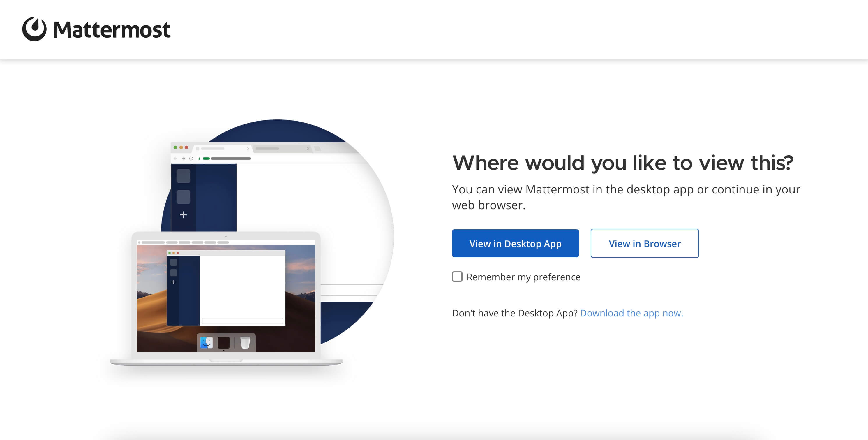Click the plus button in the sidebar
This screenshot has width=868, height=440.
click(184, 214)
